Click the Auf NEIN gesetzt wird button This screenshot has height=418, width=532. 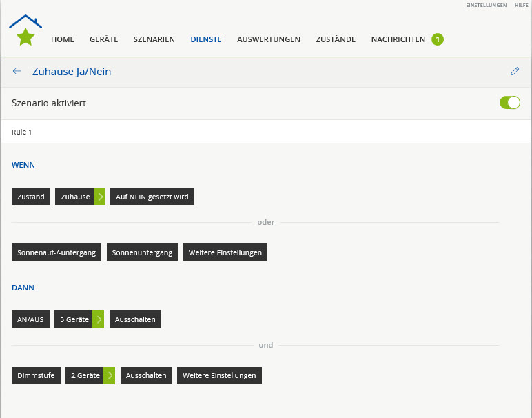152,197
